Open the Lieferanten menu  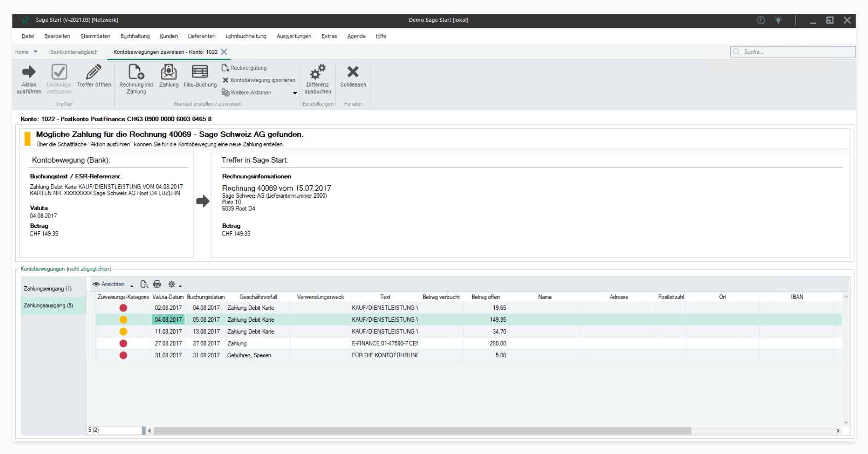pos(201,36)
